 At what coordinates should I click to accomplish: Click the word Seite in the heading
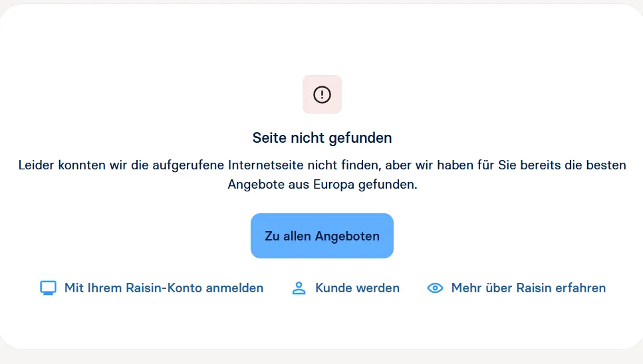click(x=269, y=138)
